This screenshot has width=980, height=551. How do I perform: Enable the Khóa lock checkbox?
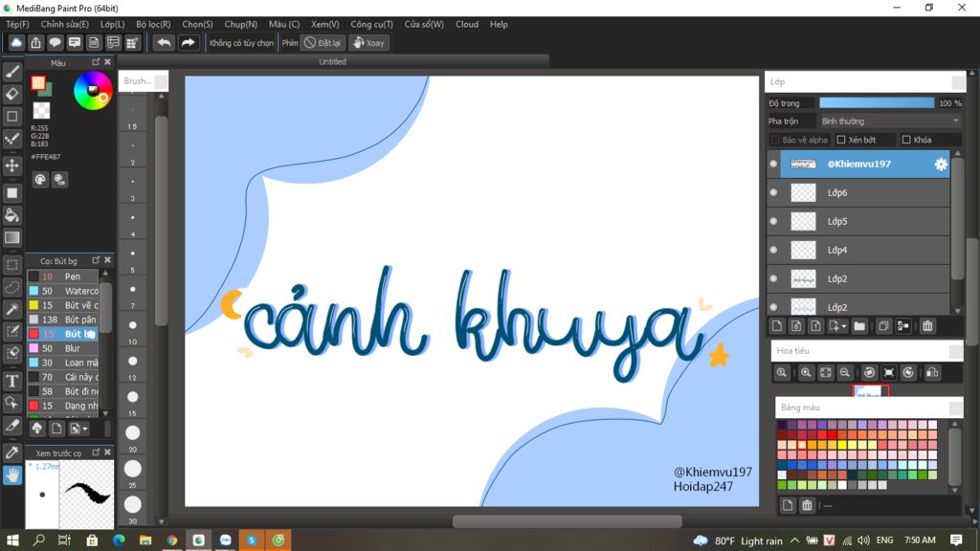pos(906,140)
